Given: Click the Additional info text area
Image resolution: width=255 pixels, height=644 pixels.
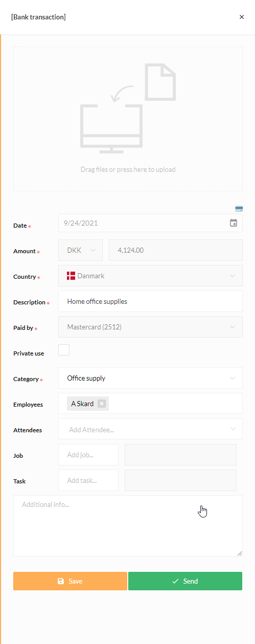Looking at the screenshot, I should point(128,526).
